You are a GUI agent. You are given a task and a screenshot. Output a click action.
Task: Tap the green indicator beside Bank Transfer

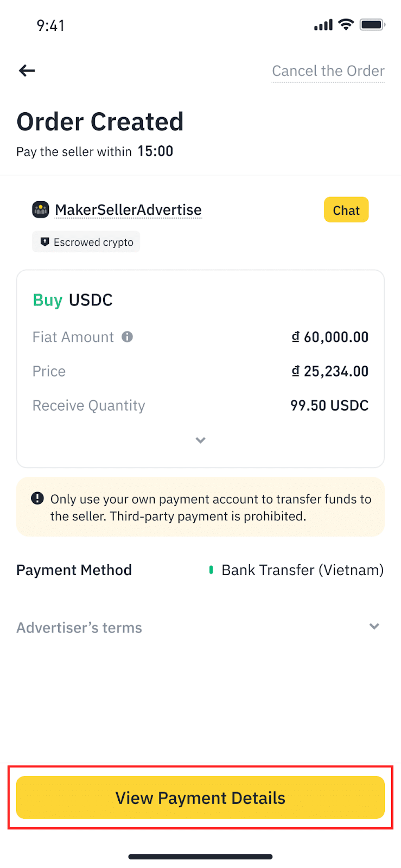[x=211, y=570]
